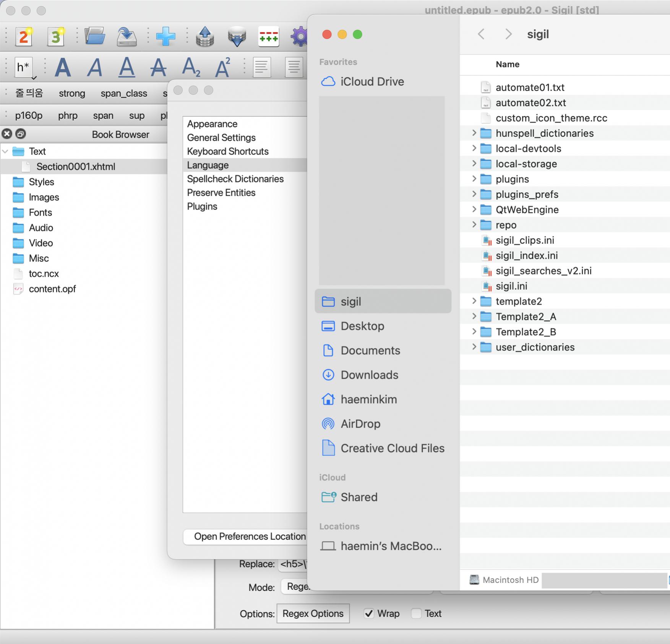Apply bold formatting with the bold A
670x644 pixels.
click(63, 67)
